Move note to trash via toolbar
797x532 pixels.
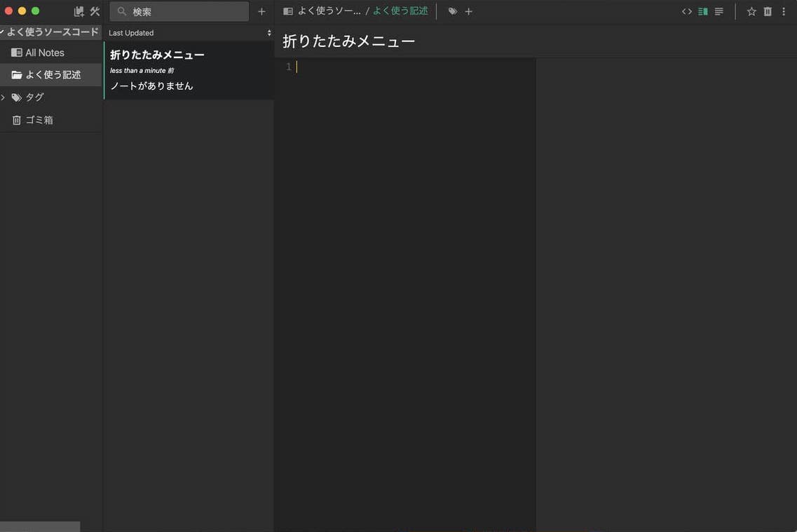coord(768,11)
